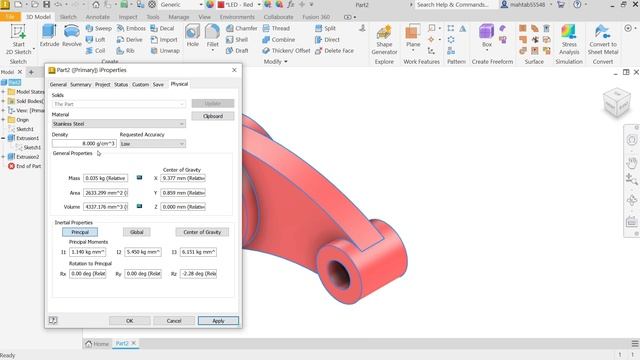Viewport: 640px width, 360px height.
Task: Select Center of Gravity inertial properties
Action: click(202, 232)
